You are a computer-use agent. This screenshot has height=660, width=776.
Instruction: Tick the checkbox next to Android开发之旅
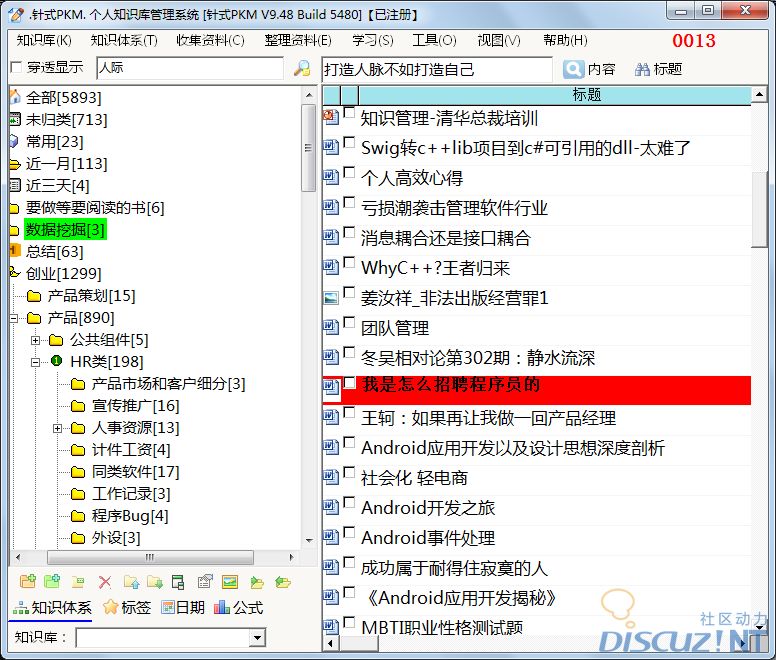point(349,504)
